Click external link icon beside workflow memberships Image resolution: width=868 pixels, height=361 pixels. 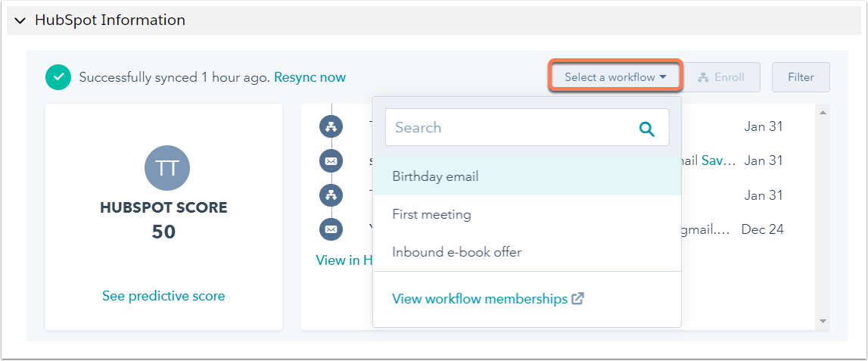point(577,298)
